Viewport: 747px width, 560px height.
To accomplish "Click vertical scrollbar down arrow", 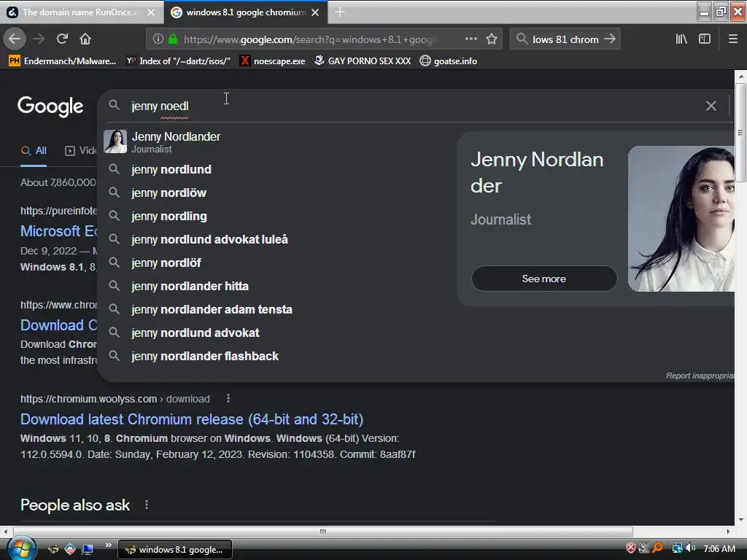I will tap(741, 519).
